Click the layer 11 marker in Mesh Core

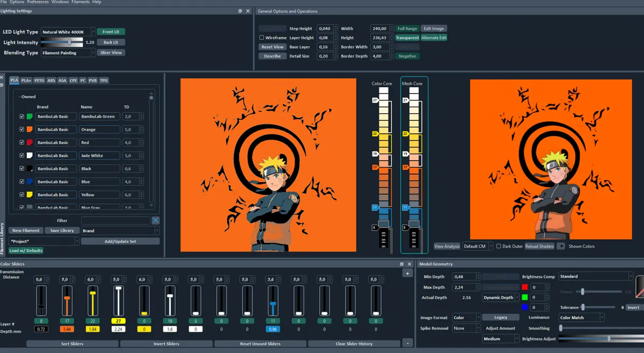406,207
